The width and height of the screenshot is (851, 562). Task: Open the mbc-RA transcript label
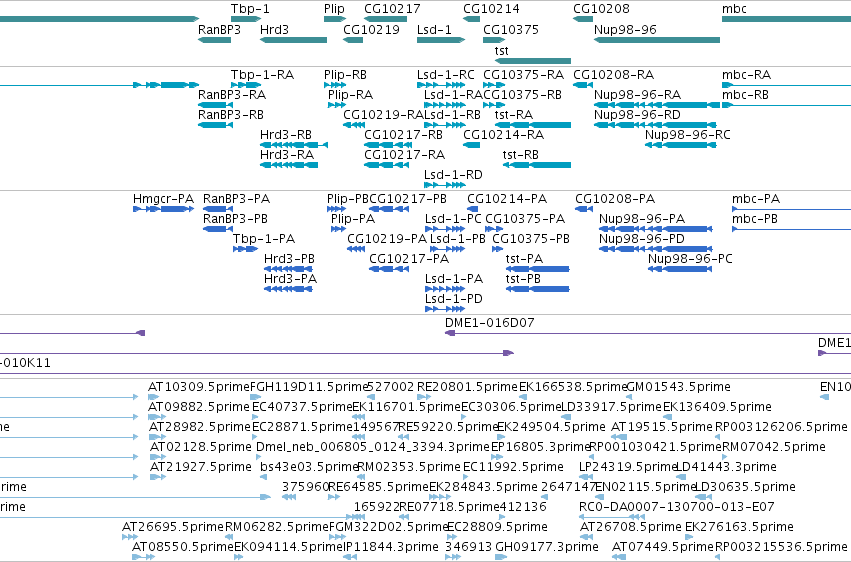pos(746,74)
